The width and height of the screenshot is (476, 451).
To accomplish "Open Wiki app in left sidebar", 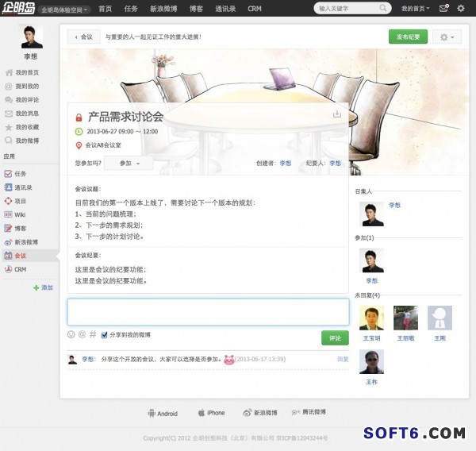I will point(20,214).
